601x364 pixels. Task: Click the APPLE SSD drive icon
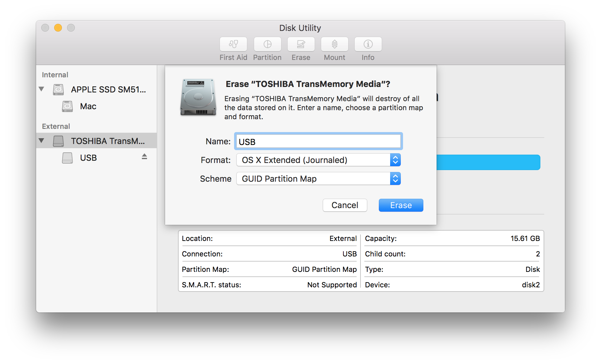click(58, 90)
